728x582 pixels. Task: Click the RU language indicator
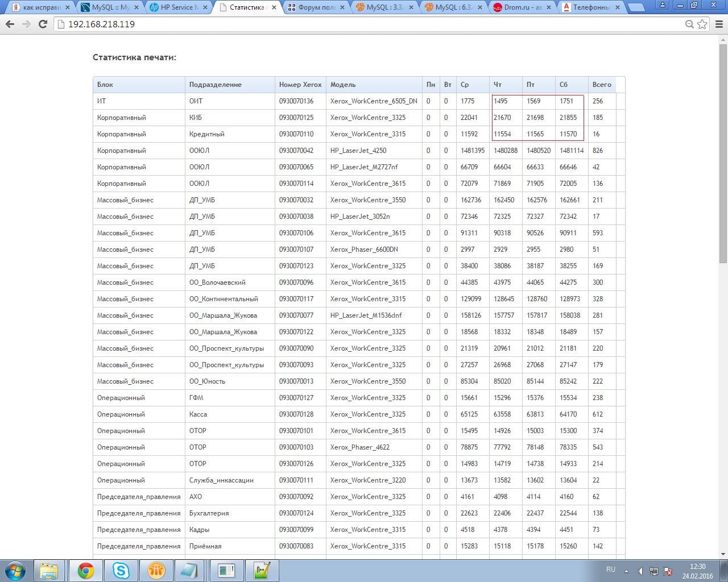[611, 569]
